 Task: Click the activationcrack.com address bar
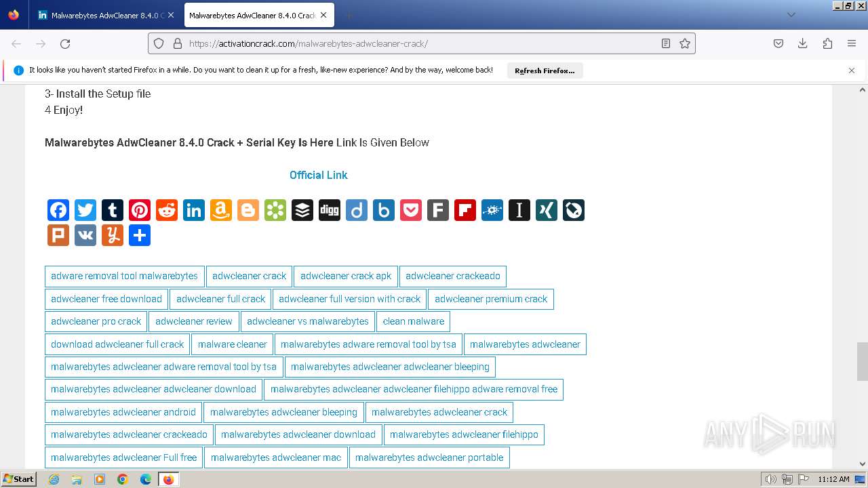point(420,43)
